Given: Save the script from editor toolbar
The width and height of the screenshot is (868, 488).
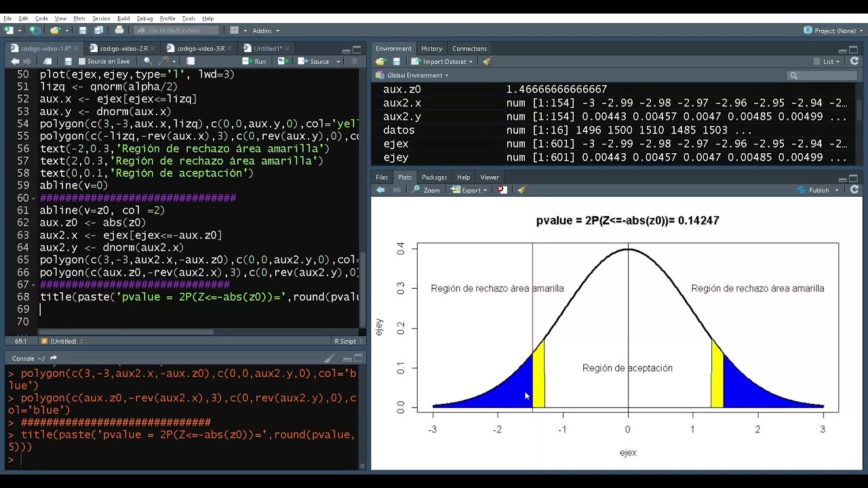Looking at the screenshot, I should coord(68,62).
